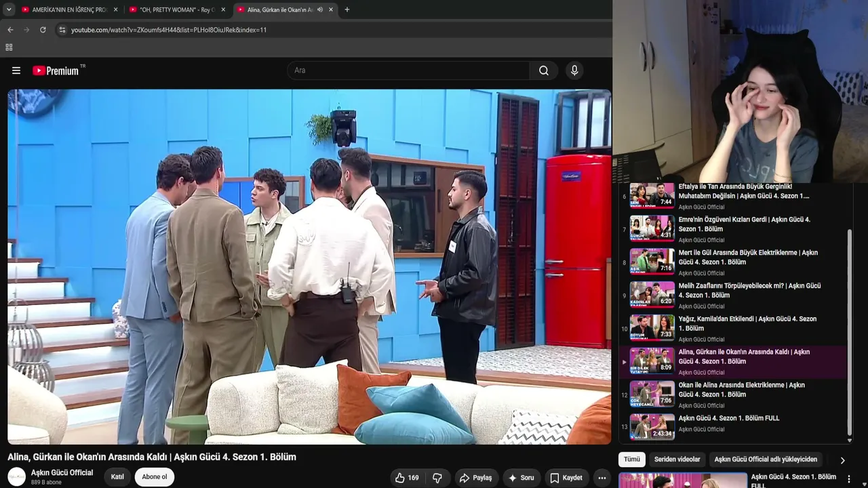Open the 7:33 playlist thumbnail
Image resolution: width=868 pixels, height=488 pixels.
click(652, 328)
